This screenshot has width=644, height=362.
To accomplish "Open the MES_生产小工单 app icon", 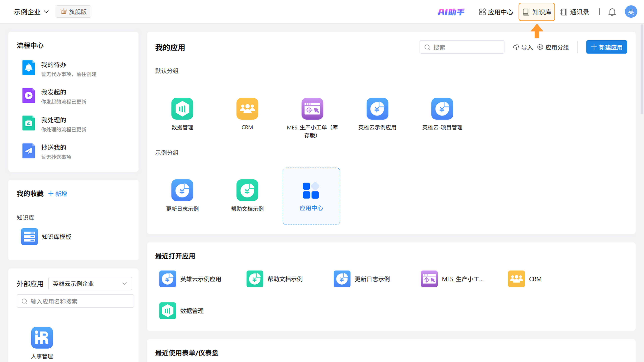I will click(312, 109).
